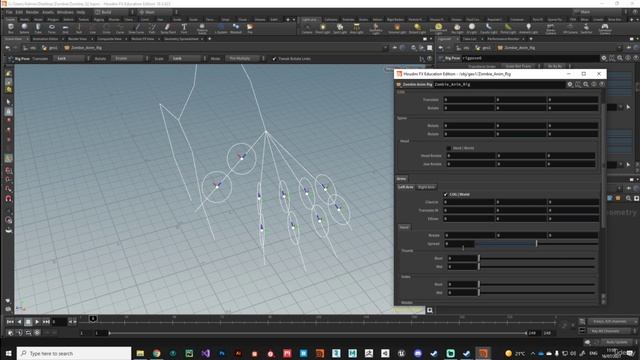The height and width of the screenshot is (360, 640).
Task: Click the help icon in floating parameter window
Action: 602,84
